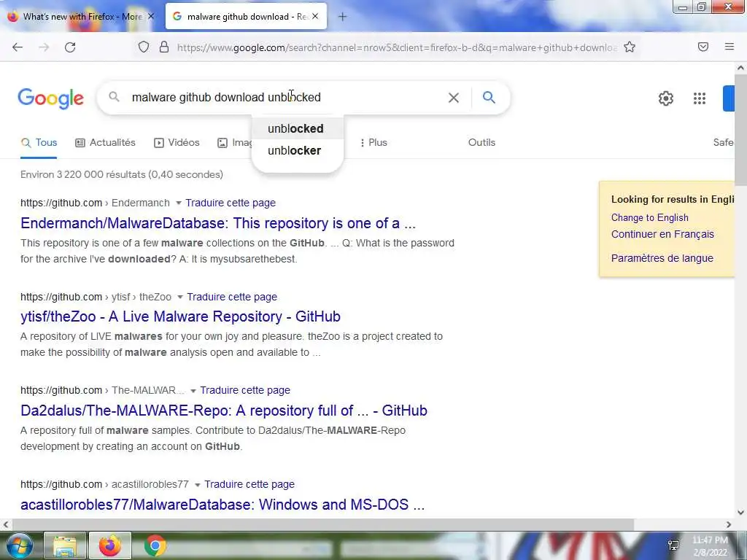Click the scroll down arrow
Image resolution: width=747 pixels, height=560 pixels.
[740, 513]
